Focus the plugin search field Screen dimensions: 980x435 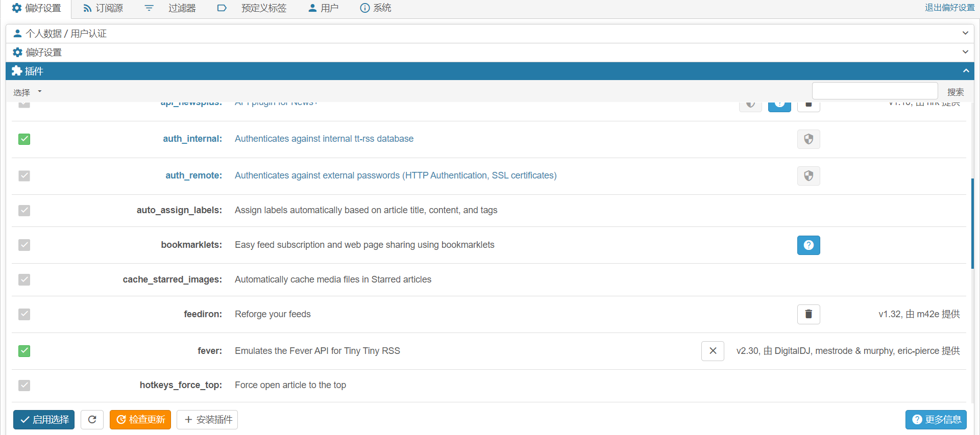pos(875,91)
